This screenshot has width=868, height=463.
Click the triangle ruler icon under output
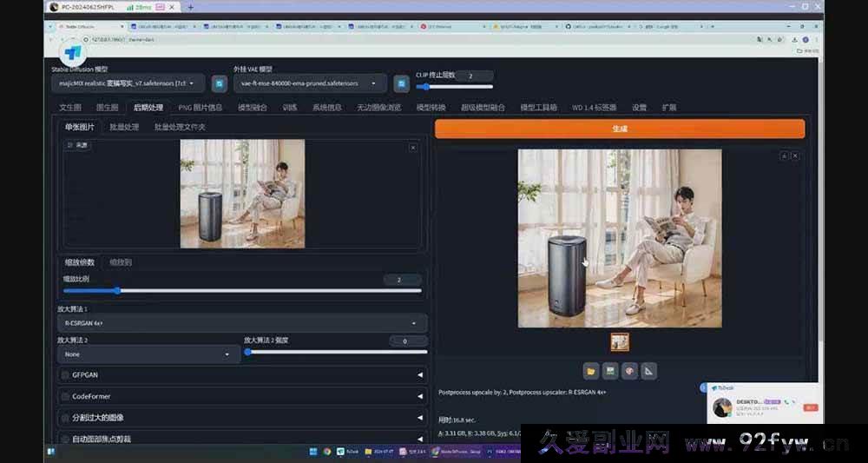coord(648,371)
